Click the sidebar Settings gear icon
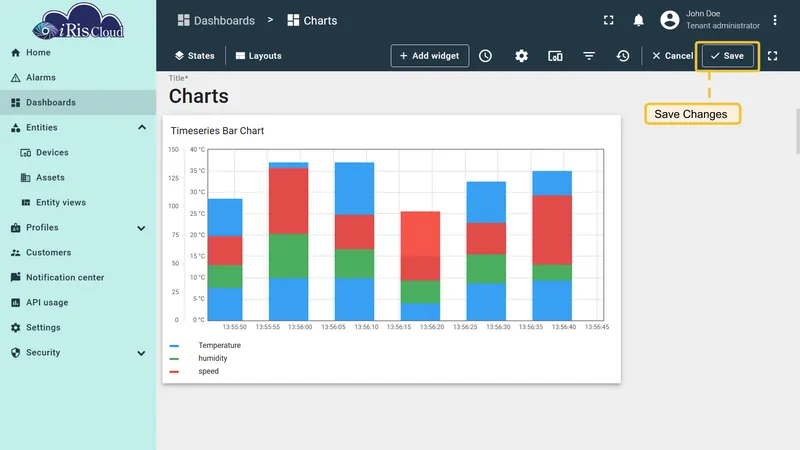This screenshot has height=450, width=800. tap(15, 328)
